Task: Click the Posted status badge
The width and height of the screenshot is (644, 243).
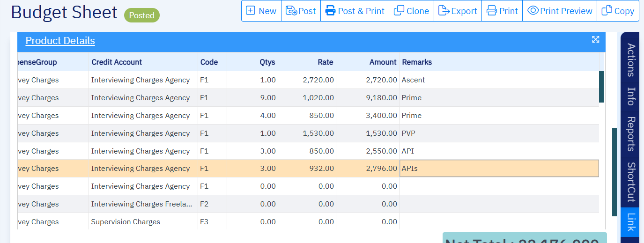Action: [141, 15]
